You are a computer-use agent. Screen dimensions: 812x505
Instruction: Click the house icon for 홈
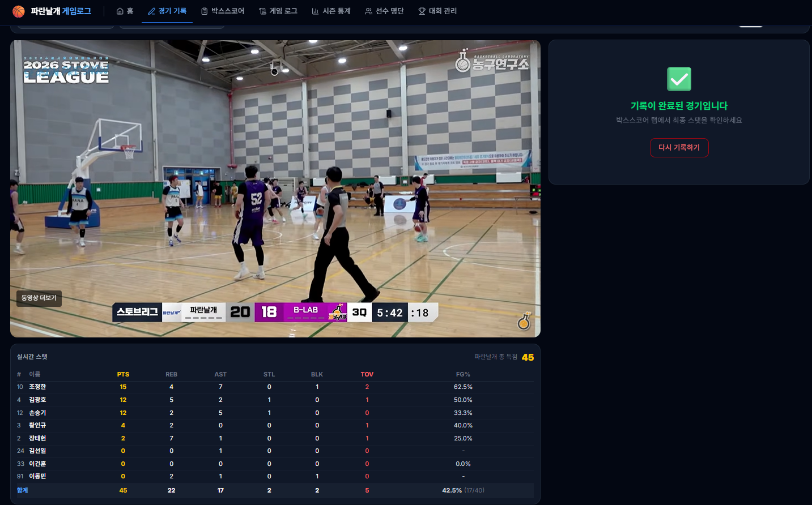click(x=120, y=11)
